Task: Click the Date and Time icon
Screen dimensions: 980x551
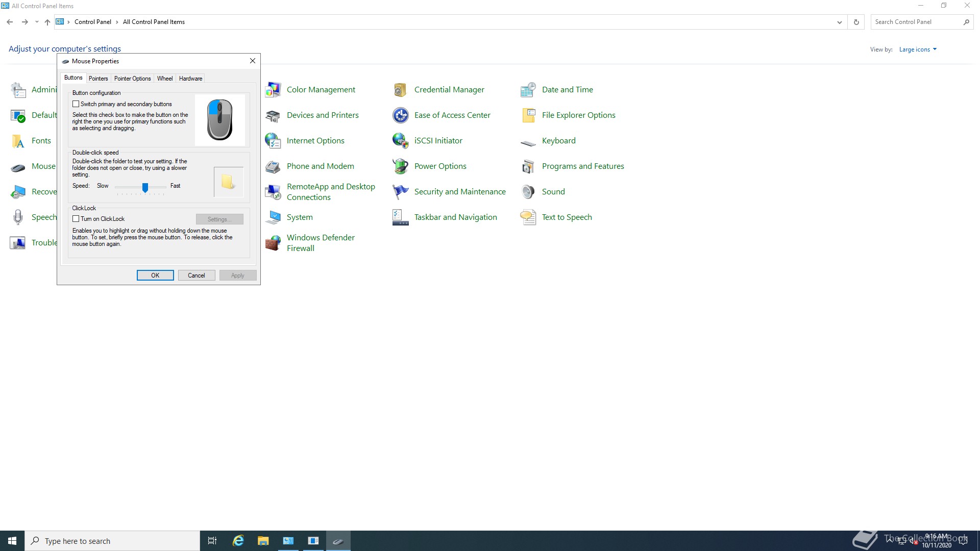Action: click(528, 90)
